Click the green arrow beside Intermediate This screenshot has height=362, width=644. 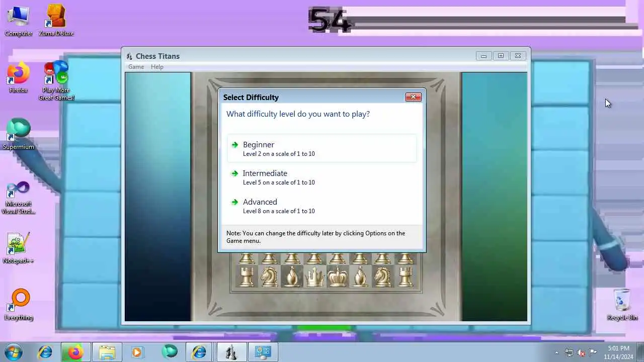point(235,173)
